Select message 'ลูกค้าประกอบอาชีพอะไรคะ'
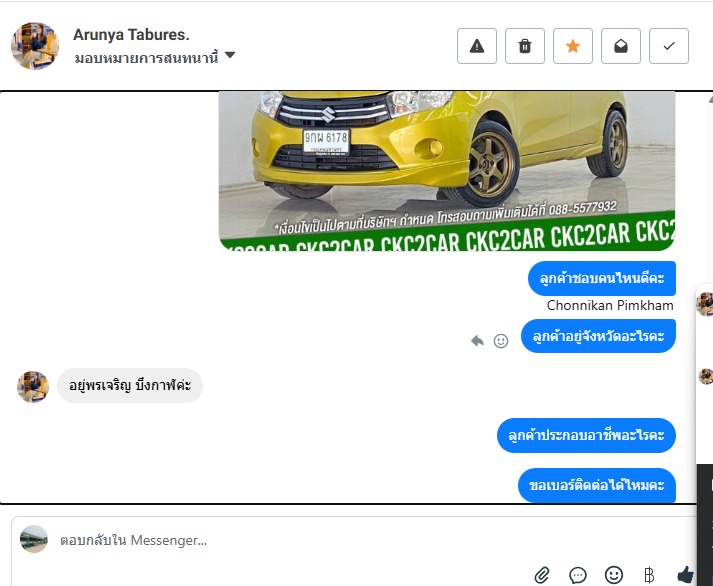713x586 pixels. [586, 436]
